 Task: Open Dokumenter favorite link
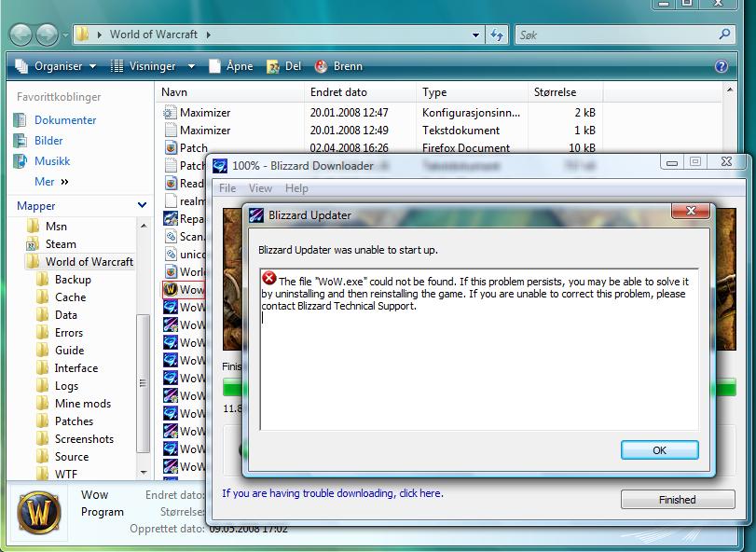point(65,120)
